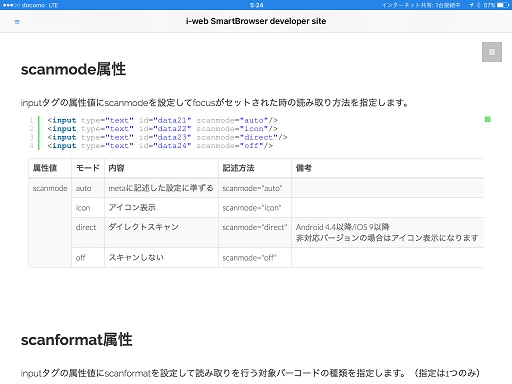Open the hamburger menu in header
This screenshot has width=512, height=384.
click(x=17, y=22)
